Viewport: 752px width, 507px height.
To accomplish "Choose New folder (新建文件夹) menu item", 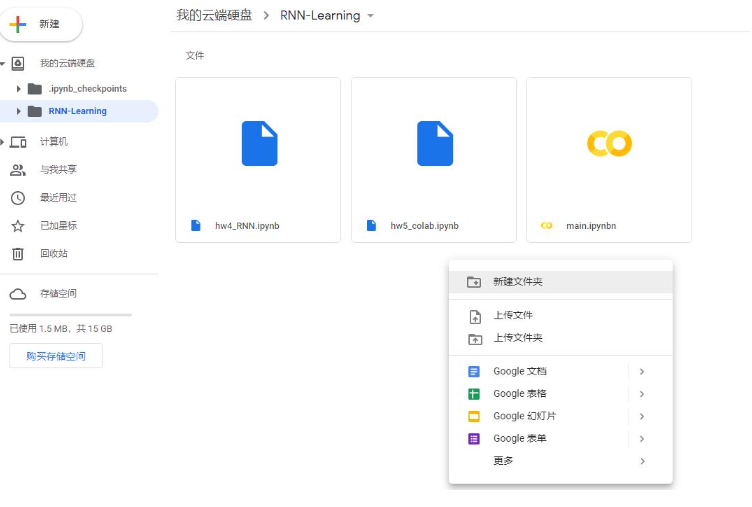I will (561, 282).
